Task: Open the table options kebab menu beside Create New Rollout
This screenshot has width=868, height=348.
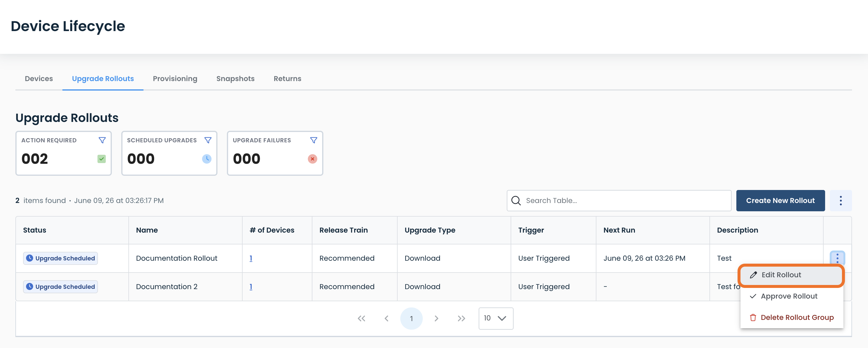Action: coord(841,200)
